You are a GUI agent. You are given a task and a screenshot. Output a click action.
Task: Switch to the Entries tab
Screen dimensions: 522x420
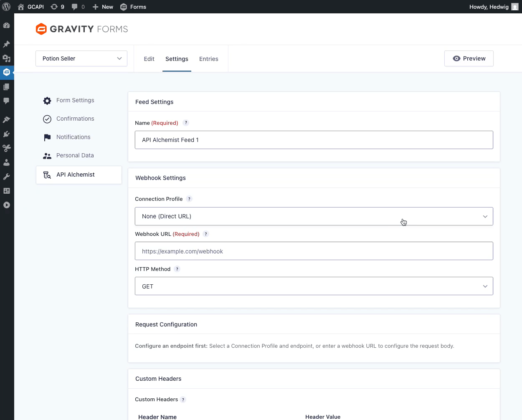(209, 59)
